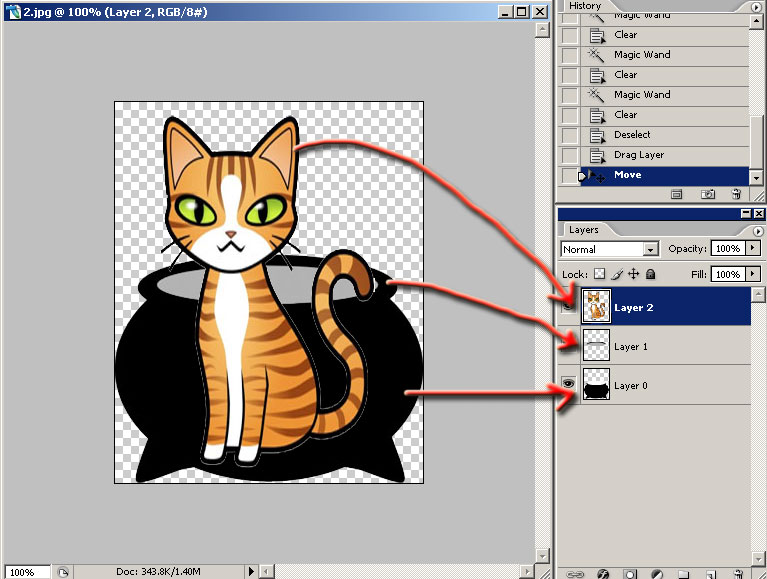The height and width of the screenshot is (579, 767).
Task: Click the Photoshop document icon in title bar
Action: pos(14,12)
